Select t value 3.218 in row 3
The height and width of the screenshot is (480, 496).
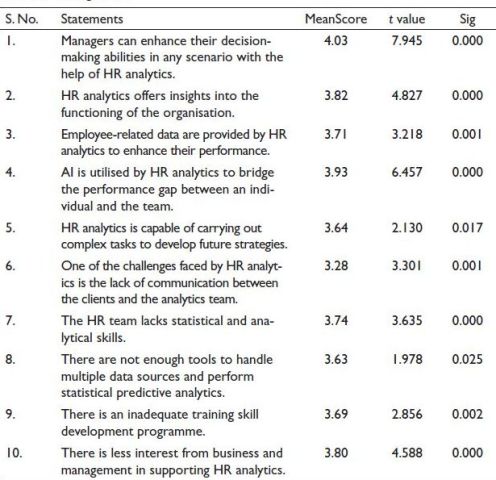click(x=407, y=134)
